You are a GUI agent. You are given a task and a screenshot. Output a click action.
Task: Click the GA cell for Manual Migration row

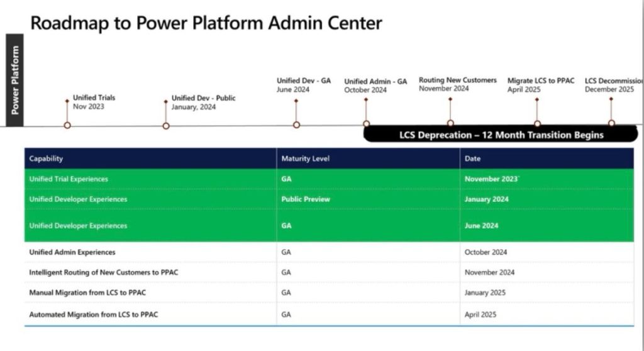369,292
